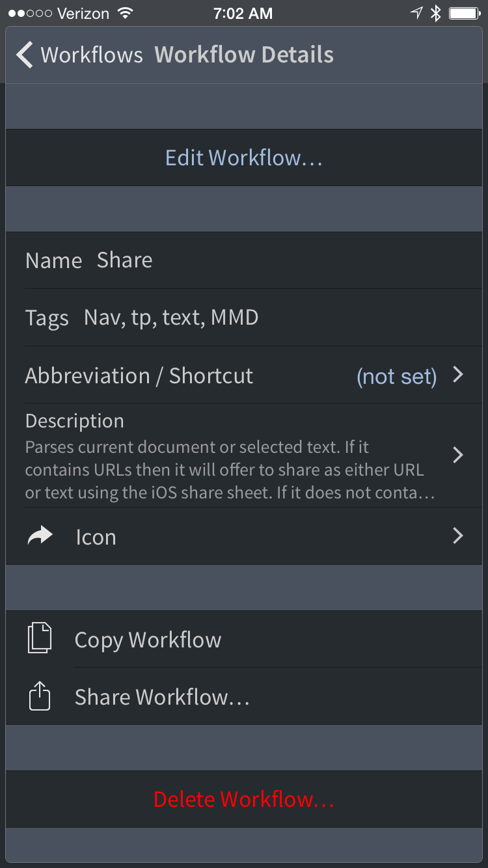This screenshot has width=488, height=868.
Task: Tap the location arrow status icon
Action: click(416, 14)
